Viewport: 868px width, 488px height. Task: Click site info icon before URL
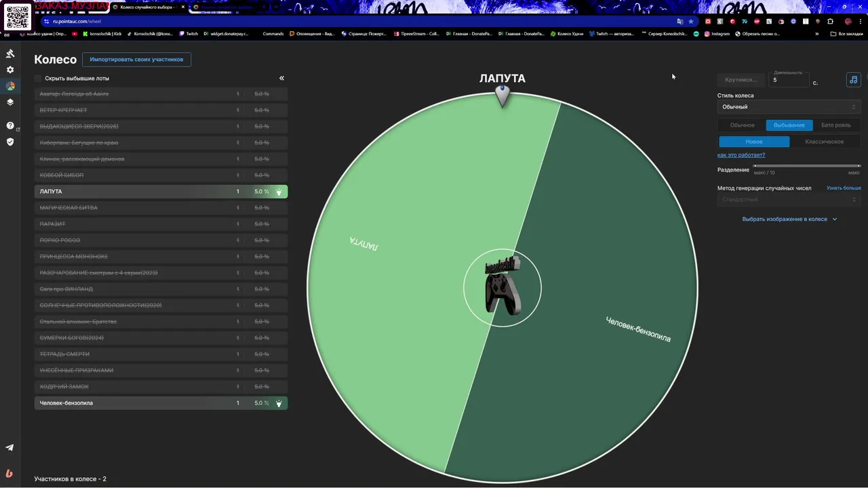[x=47, y=21]
